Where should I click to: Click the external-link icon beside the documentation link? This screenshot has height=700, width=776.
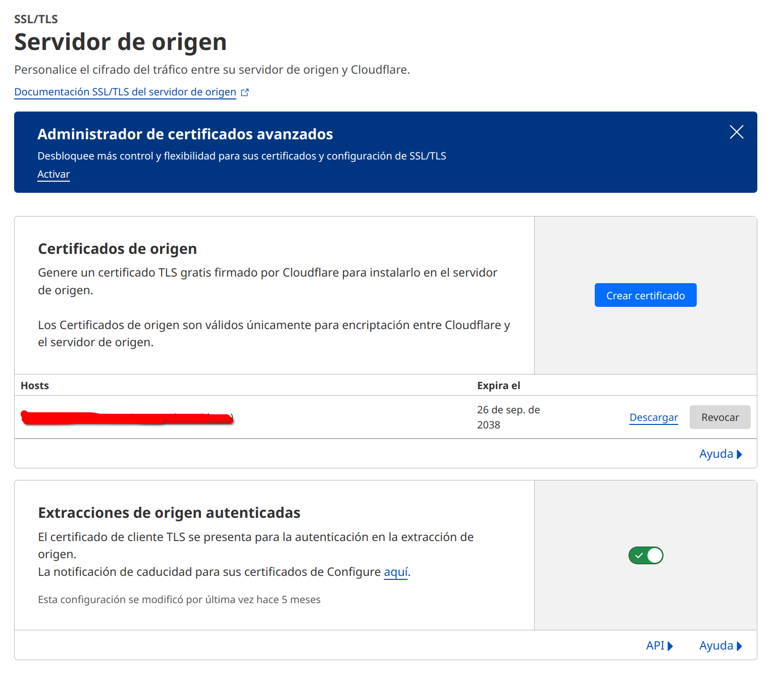pos(245,92)
